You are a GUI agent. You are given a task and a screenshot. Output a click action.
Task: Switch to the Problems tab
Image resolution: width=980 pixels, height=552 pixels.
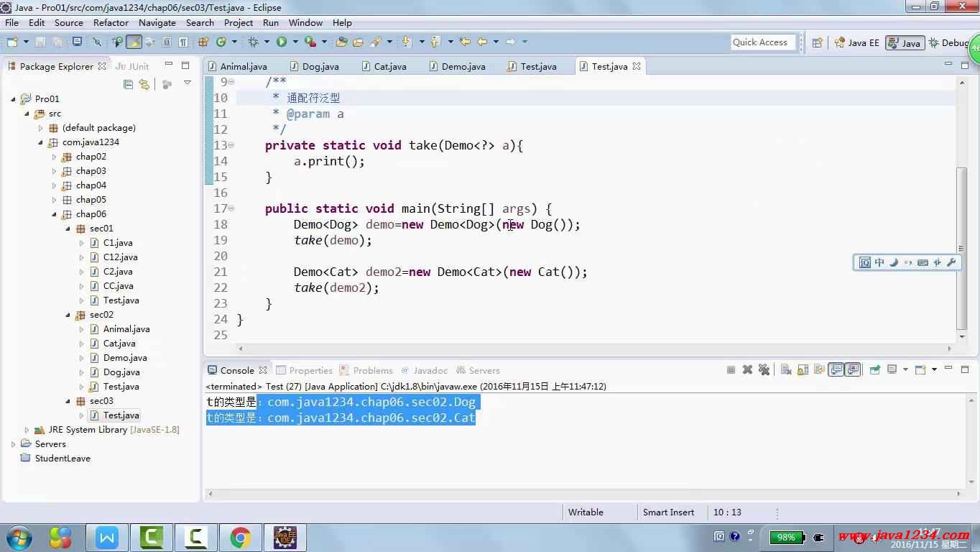point(366,370)
